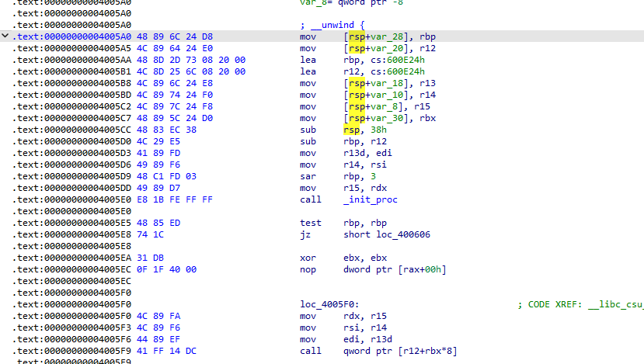Click the 38h immediate value
The height and width of the screenshot is (364, 644).
pos(376,130)
